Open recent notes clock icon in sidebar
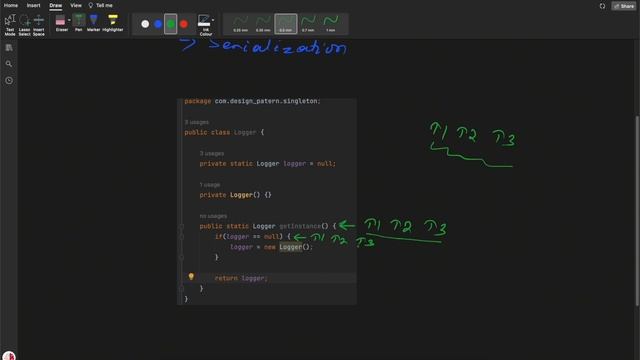Screen dimensions: 640x360 tap(9, 80)
